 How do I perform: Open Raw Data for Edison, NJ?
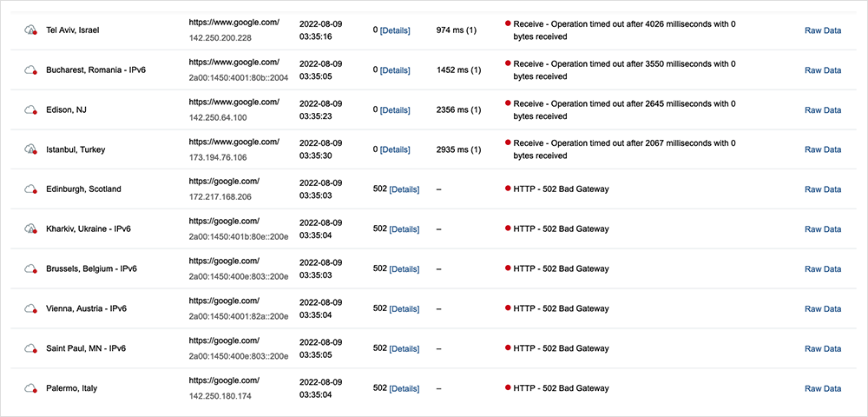coord(822,110)
